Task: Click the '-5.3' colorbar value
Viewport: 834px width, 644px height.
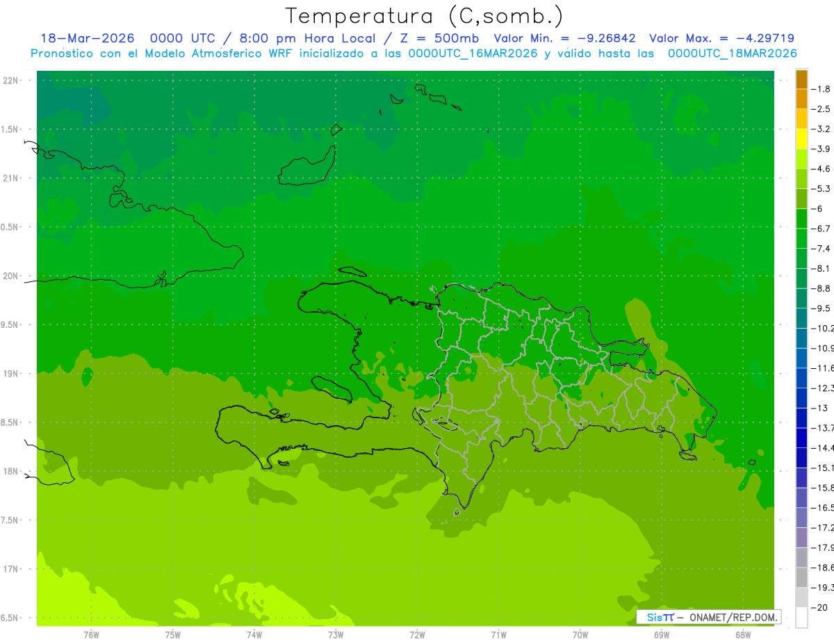Action: pyautogui.click(x=821, y=189)
